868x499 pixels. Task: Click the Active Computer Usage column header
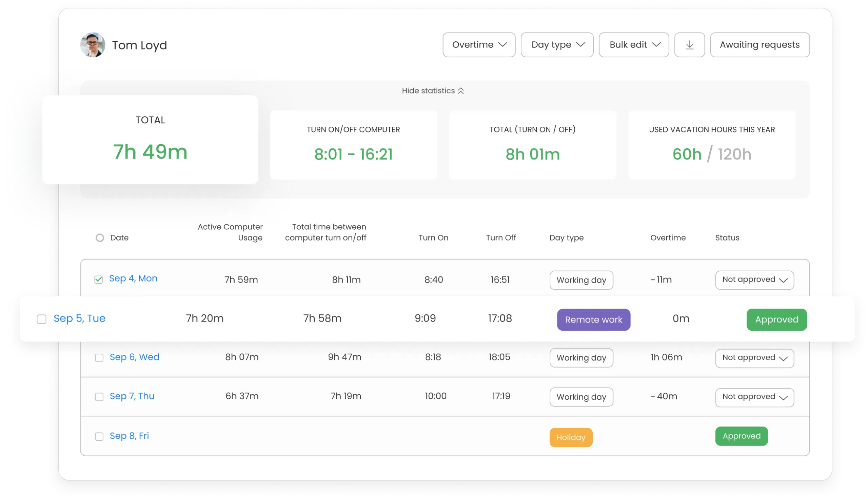(x=230, y=232)
